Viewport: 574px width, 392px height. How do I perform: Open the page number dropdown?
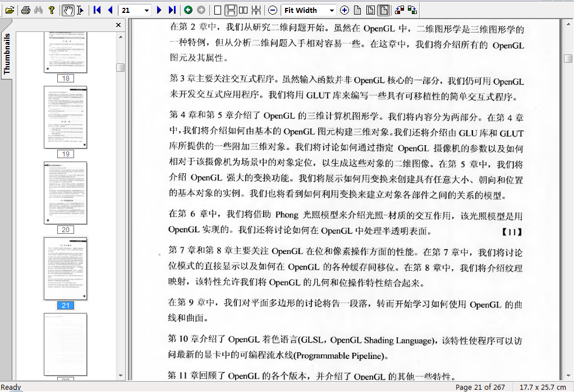click(x=147, y=11)
